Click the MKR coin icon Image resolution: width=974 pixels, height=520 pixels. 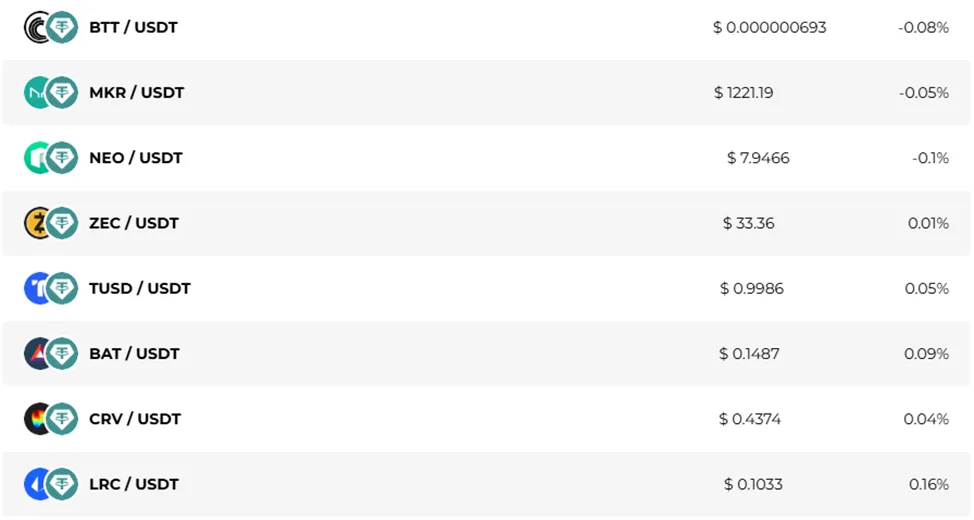click(x=36, y=93)
